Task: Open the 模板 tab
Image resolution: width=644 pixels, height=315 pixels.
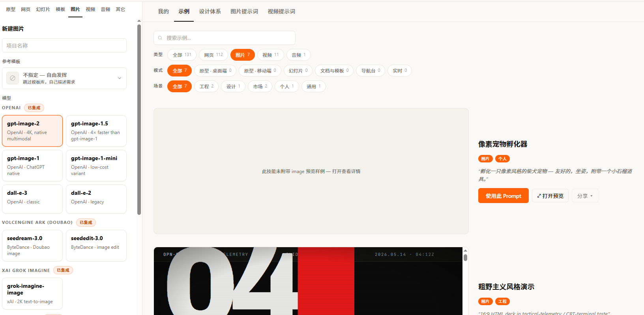Action: [x=60, y=9]
